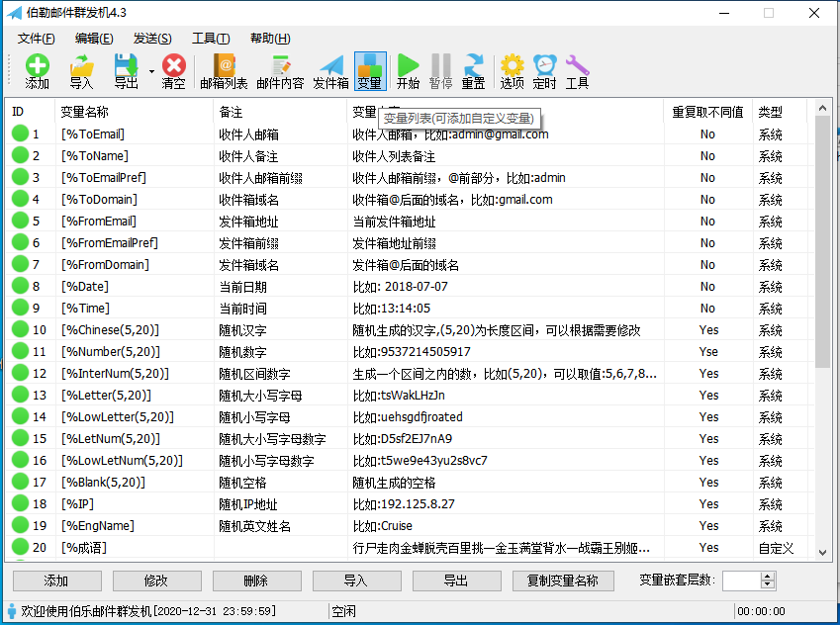The height and width of the screenshot is (625, 840).
Task: Click the Reset (重置) toolbar icon
Action: click(x=474, y=71)
